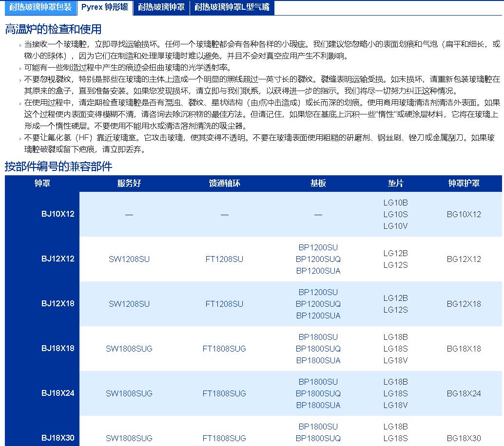Image resolution: width=504 pixels, height=446 pixels.
Task: Click LG10B gasket in BJ10X12 row
Action: [396, 203]
